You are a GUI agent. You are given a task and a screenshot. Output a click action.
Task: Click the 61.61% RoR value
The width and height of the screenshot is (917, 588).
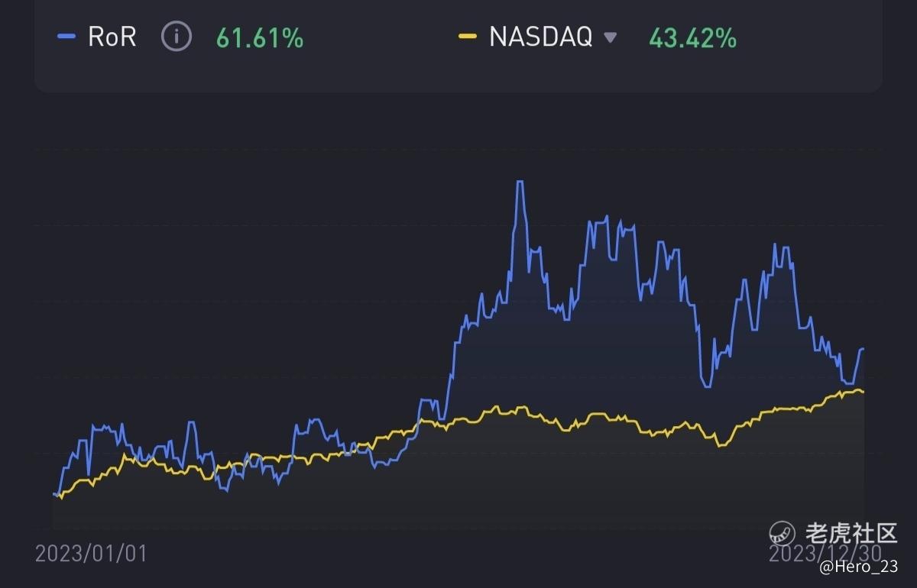point(259,37)
